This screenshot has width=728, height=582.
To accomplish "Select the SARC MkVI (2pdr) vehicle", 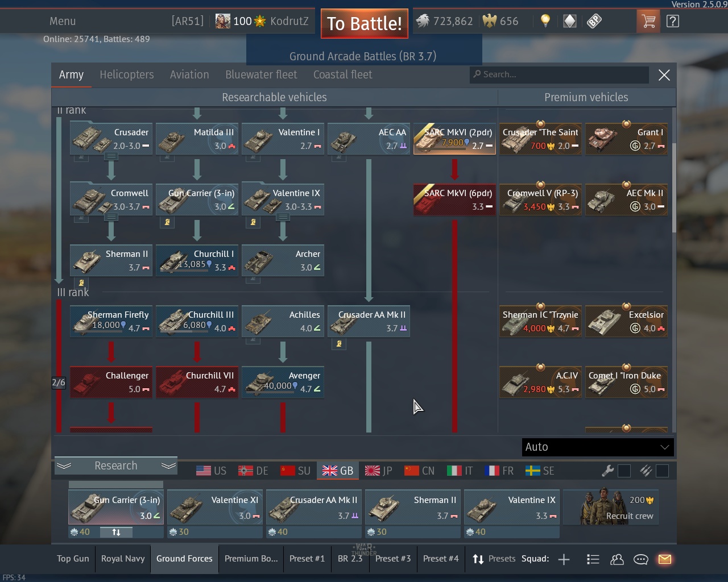I will (x=454, y=139).
